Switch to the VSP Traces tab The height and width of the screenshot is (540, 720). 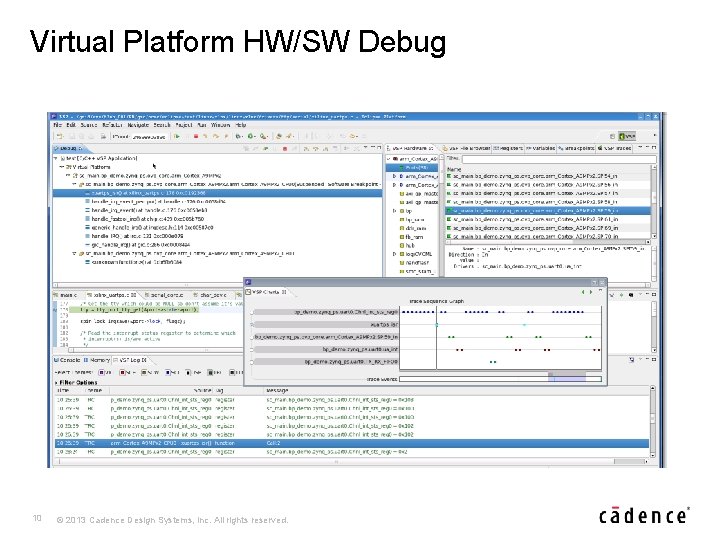(x=614, y=148)
